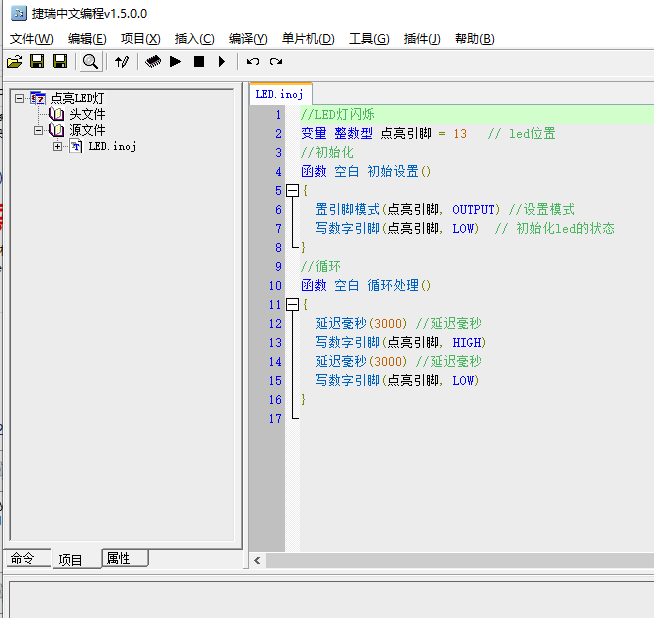
Task: Click the undo arrow icon
Action: pyautogui.click(x=253, y=62)
